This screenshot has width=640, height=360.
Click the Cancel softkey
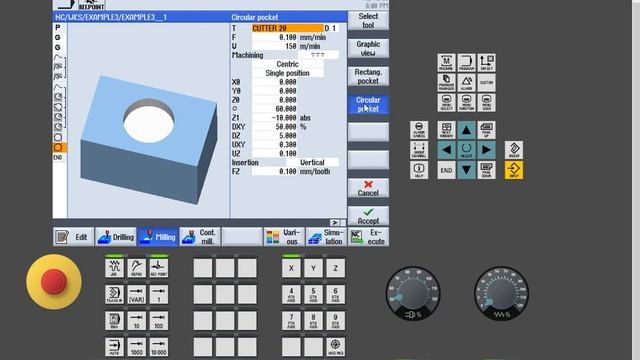click(x=368, y=188)
